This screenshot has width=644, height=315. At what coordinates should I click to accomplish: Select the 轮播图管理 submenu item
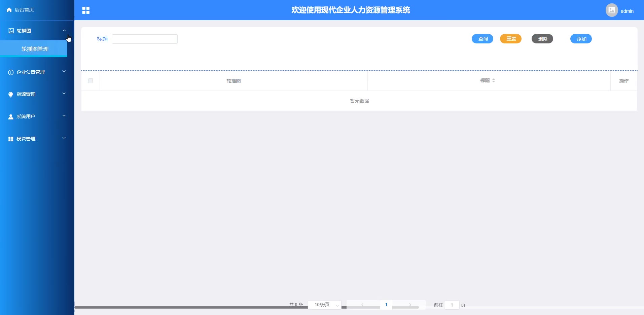34,49
